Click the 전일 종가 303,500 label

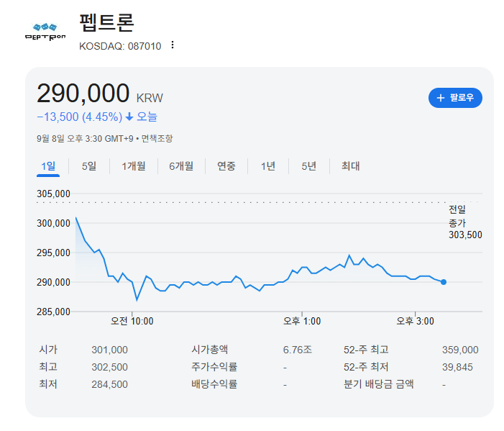pos(465,222)
